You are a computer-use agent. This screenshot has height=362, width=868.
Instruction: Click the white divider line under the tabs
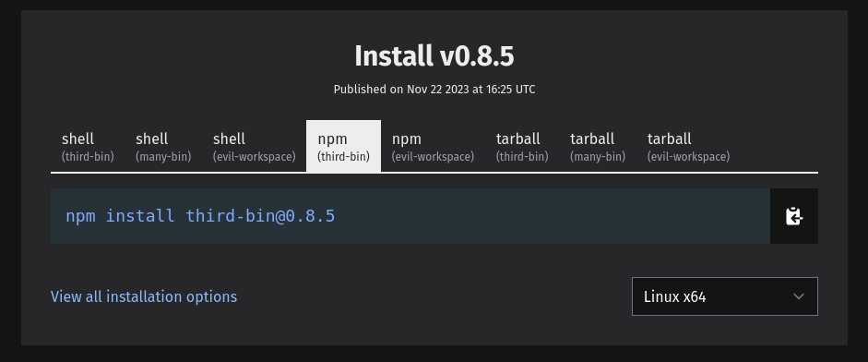[434, 173]
